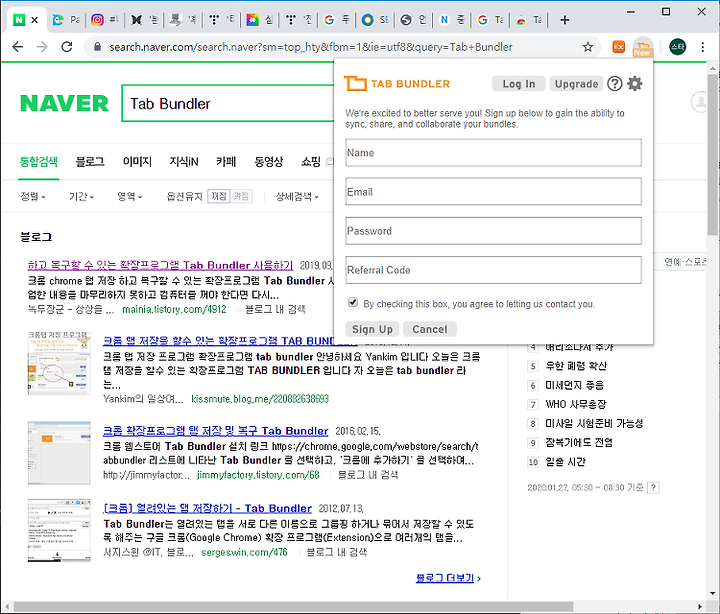This screenshot has width=720, height=614.
Task: Select the 블로그 search tab
Action: 90,162
